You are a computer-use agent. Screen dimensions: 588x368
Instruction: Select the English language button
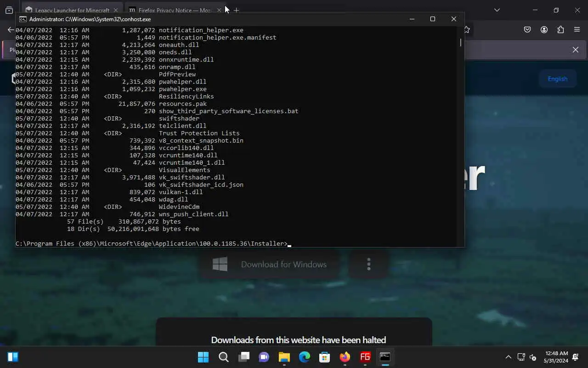coord(557,79)
